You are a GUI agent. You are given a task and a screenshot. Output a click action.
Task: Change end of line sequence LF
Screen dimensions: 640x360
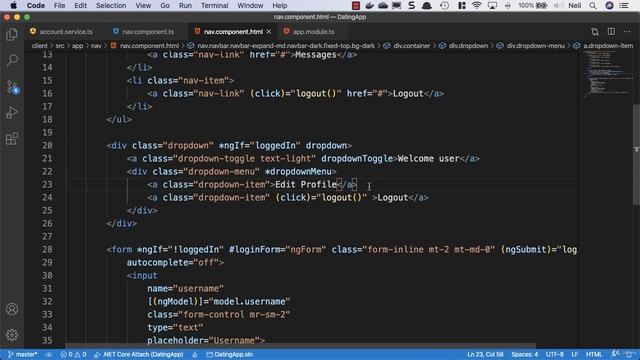click(575, 354)
